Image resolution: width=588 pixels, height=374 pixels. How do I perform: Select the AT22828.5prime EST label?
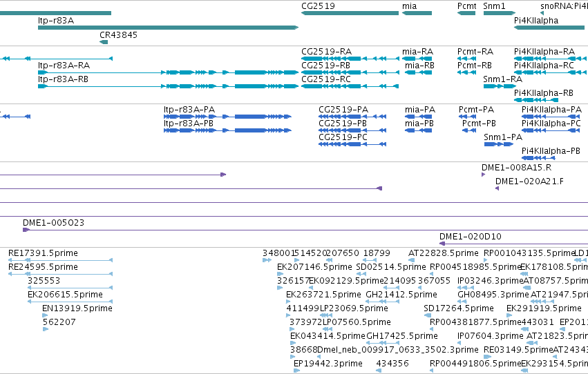444,253
